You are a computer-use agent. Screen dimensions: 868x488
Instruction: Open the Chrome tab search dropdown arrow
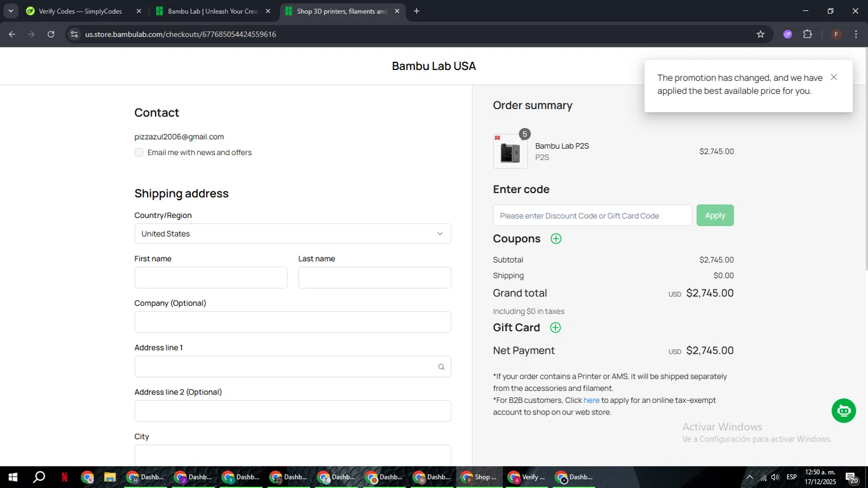pos(10,11)
